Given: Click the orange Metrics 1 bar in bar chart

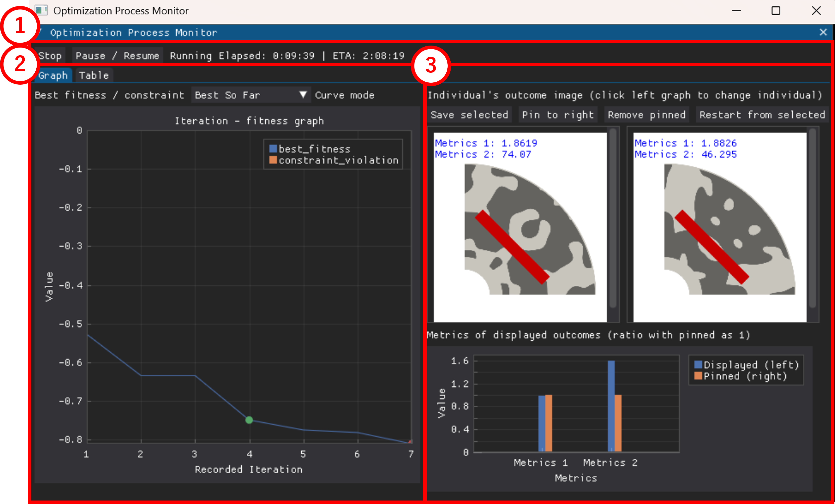Looking at the screenshot, I should [549, 423].
